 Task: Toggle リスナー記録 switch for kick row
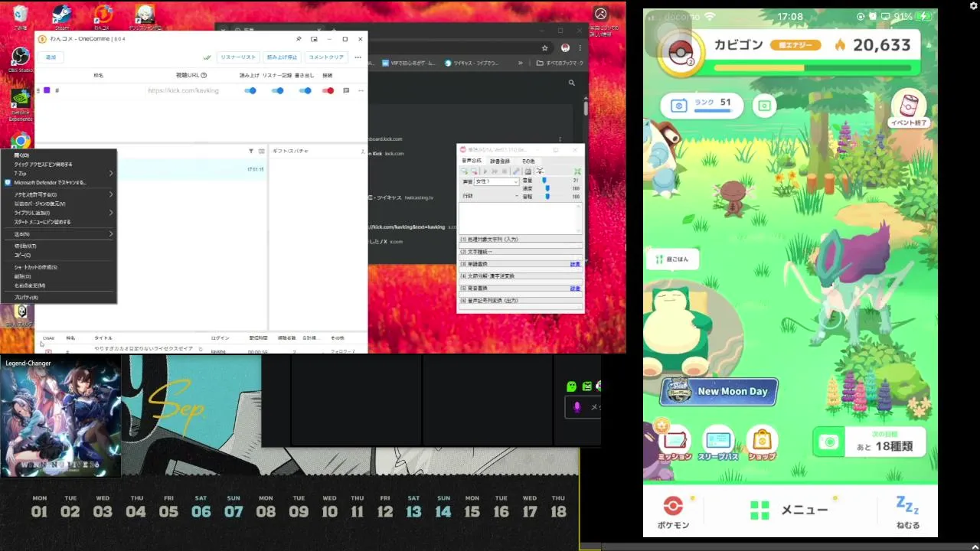277,90
